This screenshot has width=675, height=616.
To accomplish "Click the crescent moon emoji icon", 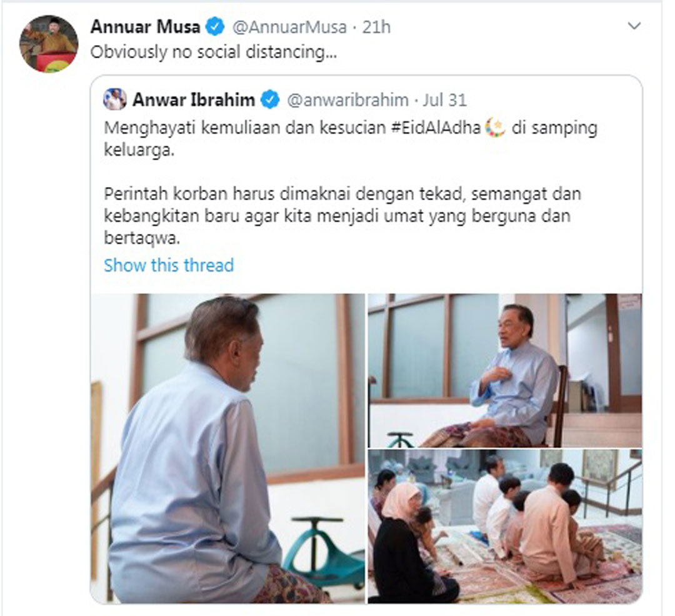I will (496, 128).
